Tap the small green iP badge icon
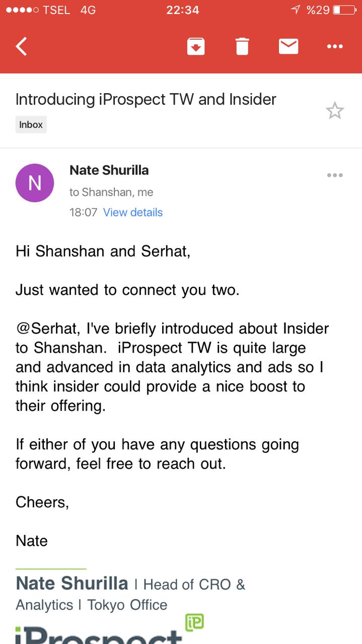 point(194,622)
